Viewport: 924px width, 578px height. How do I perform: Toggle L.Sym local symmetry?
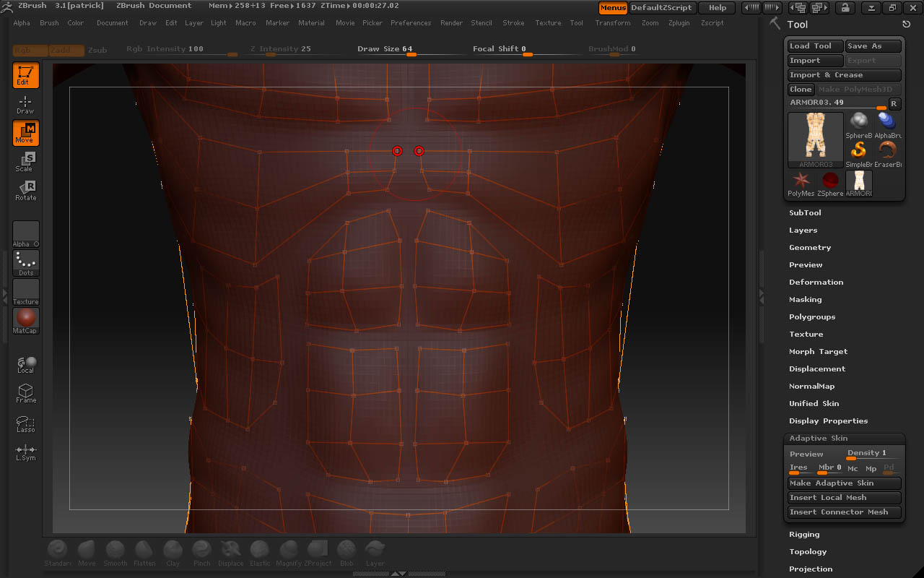(25, 452)
